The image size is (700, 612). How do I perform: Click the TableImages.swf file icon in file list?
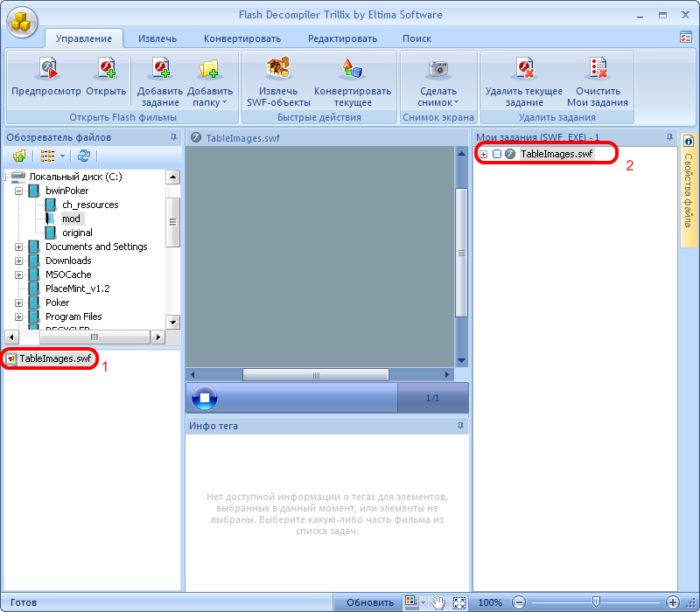(11, 358)
